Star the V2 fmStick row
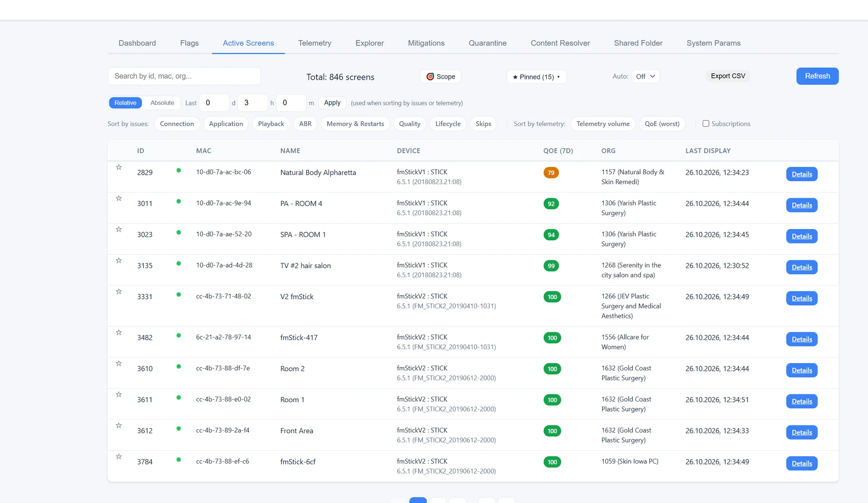Screen dimensions: 868x503 click(119, 292)
